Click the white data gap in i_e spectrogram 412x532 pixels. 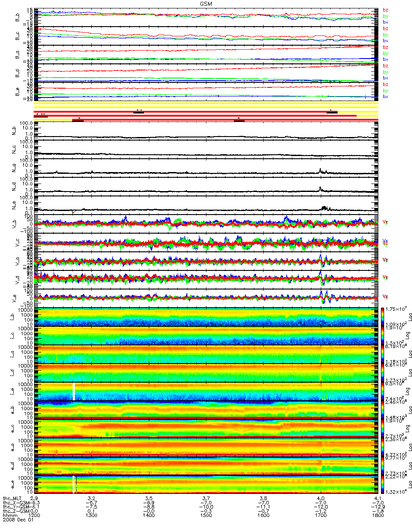74,391
